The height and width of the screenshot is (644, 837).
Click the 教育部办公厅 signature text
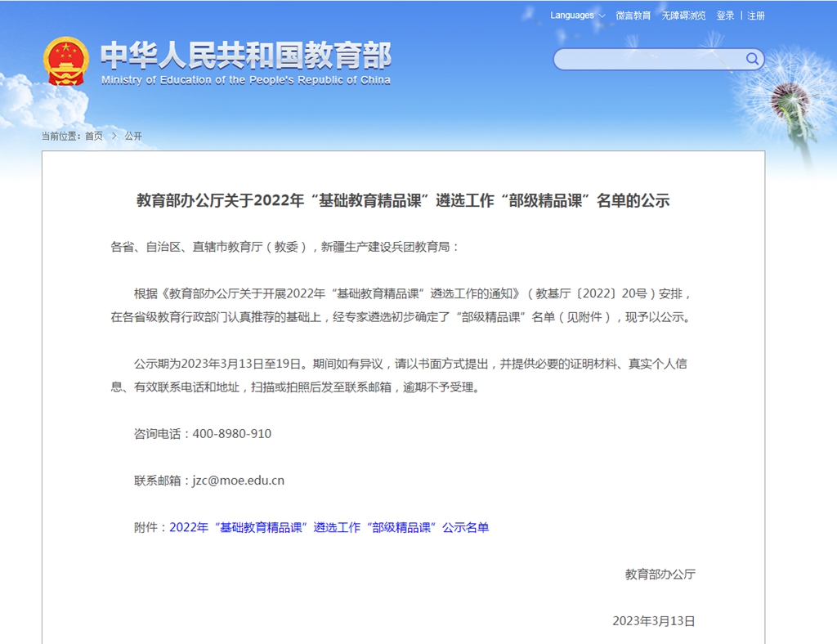(x=660, y=574)
